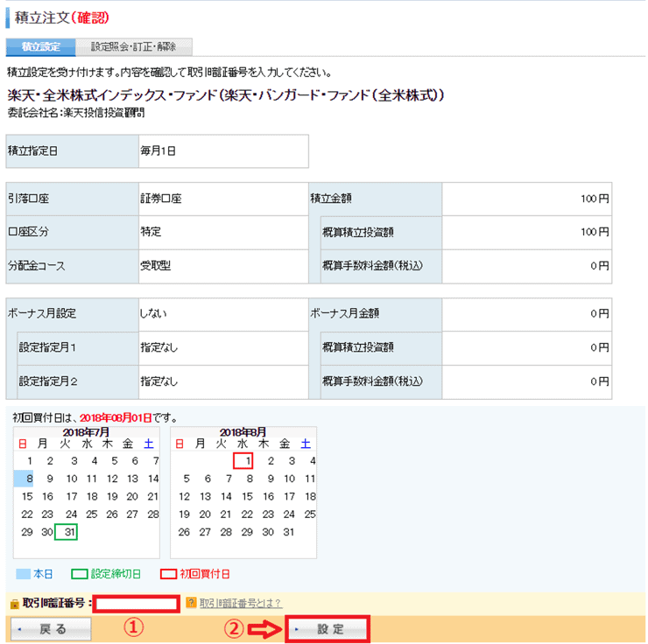The height and width of the screenshot is (644, 648).
Task: Click the green 設定締切日 legend box
Action: tap(80, 574)
